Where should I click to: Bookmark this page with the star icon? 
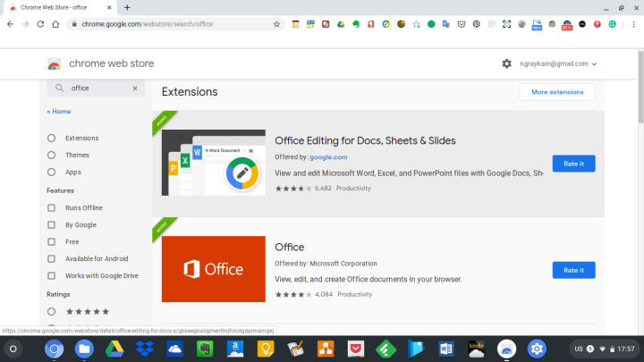276,24
